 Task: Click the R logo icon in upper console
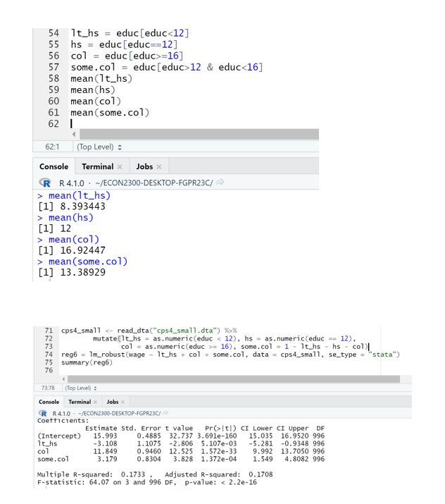pos(45,183)
